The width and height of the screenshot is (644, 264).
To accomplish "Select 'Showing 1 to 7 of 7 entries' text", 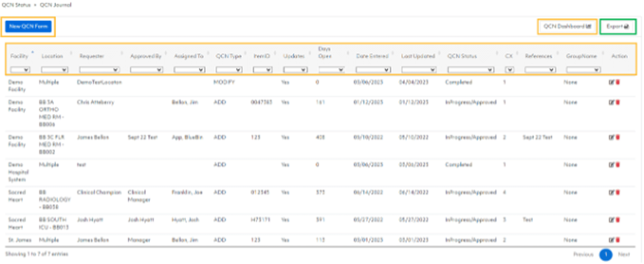I will 37,254.
